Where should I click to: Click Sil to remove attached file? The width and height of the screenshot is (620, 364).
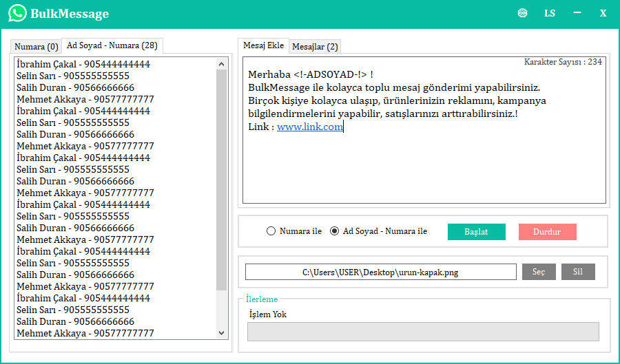(x=578, y=272)
